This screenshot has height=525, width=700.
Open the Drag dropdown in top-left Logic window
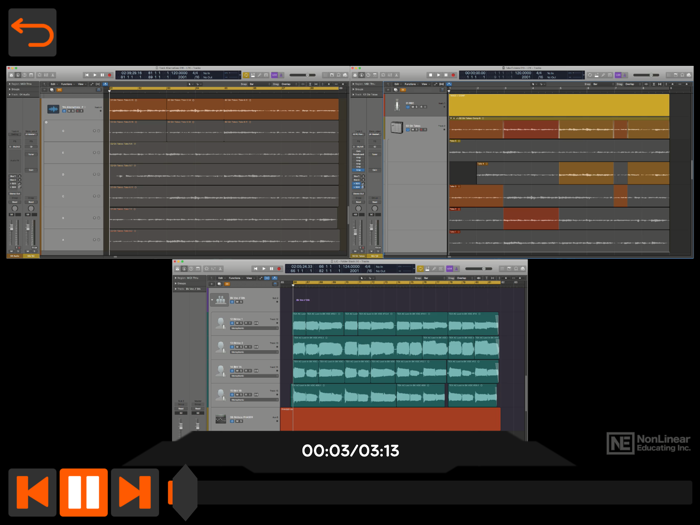[289, 84]
